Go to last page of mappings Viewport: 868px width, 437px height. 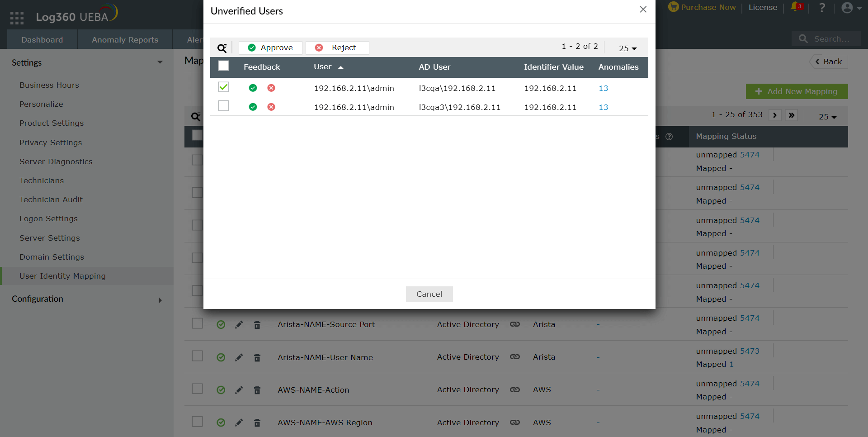[792, 115]
